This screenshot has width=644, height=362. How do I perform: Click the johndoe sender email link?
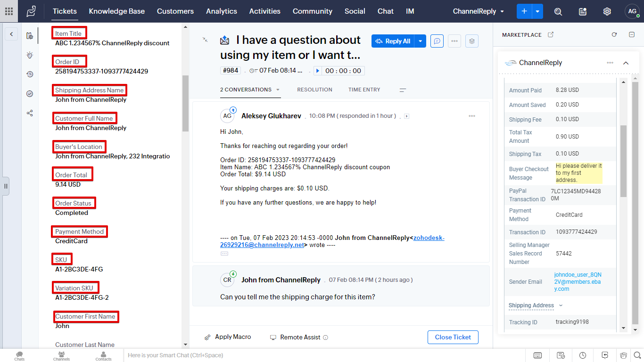[x=578, y=282]
